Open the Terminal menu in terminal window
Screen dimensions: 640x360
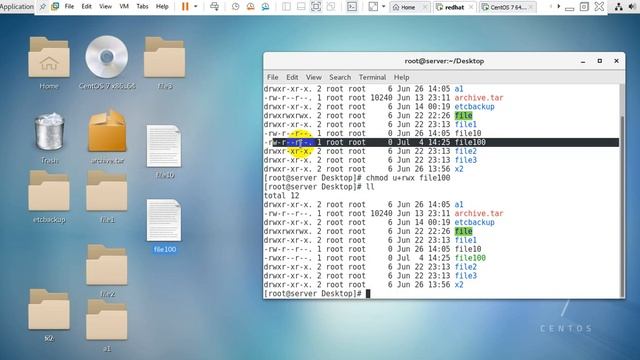pos(372,77)
